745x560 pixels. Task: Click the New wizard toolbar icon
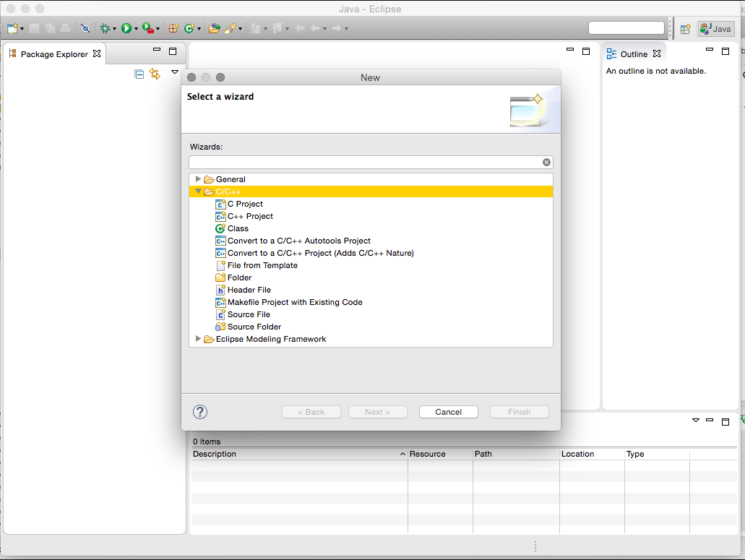tap(12, 28)
